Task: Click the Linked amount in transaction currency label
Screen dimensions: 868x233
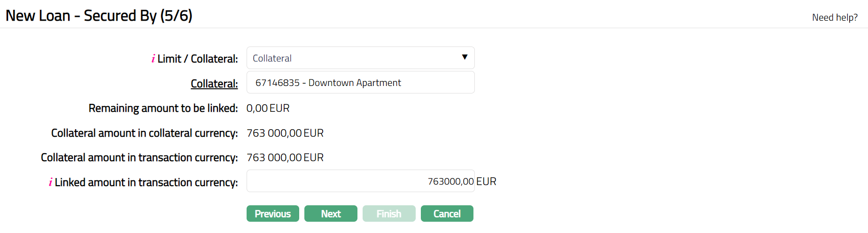Action: pos(146,182)
